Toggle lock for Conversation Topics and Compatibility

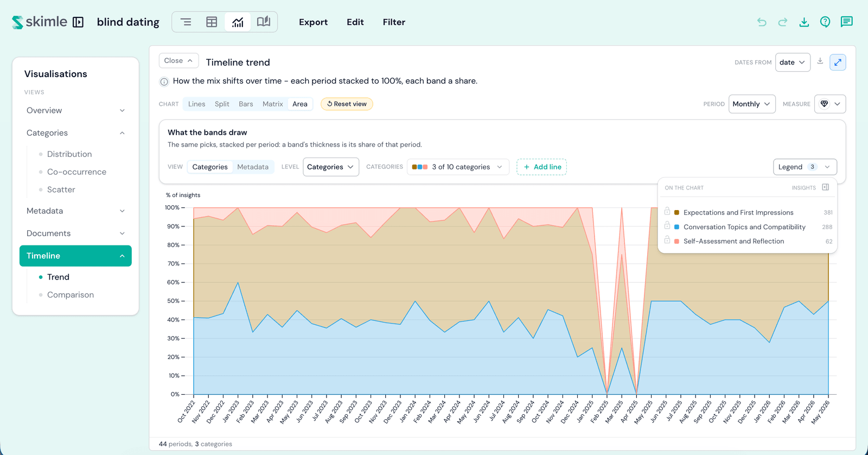(x=667, y=225)
